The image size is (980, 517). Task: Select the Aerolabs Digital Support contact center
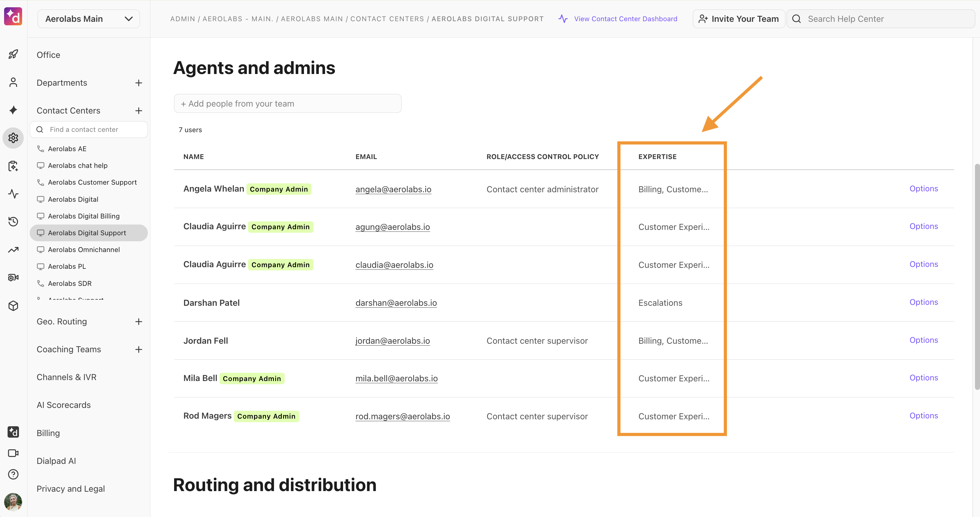[x=89, y=233]
